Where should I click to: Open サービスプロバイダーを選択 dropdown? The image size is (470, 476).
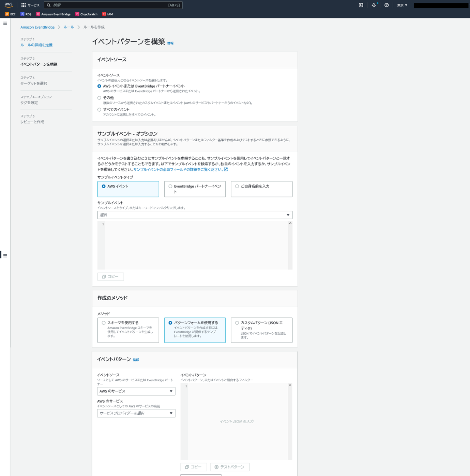pyautogui.click(x=136, y=413)
